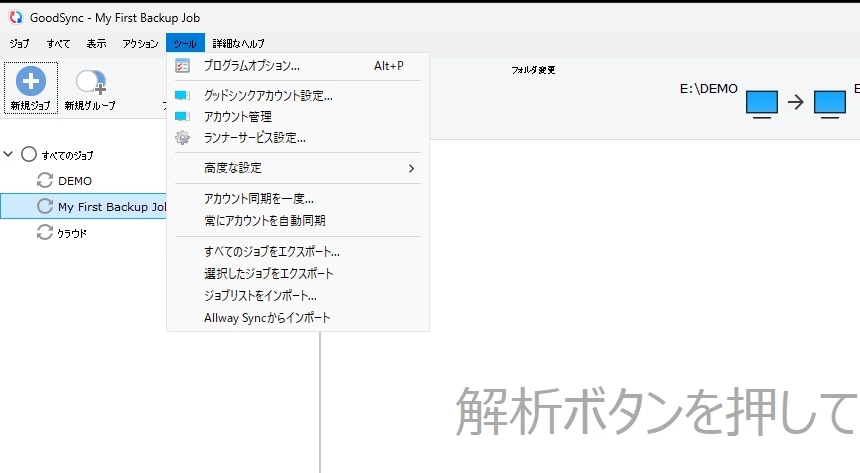This screenshot has height=473, width=860.
Task: Click the New Job (新規ジョブ) plus icon
Action: coord(31,81)
